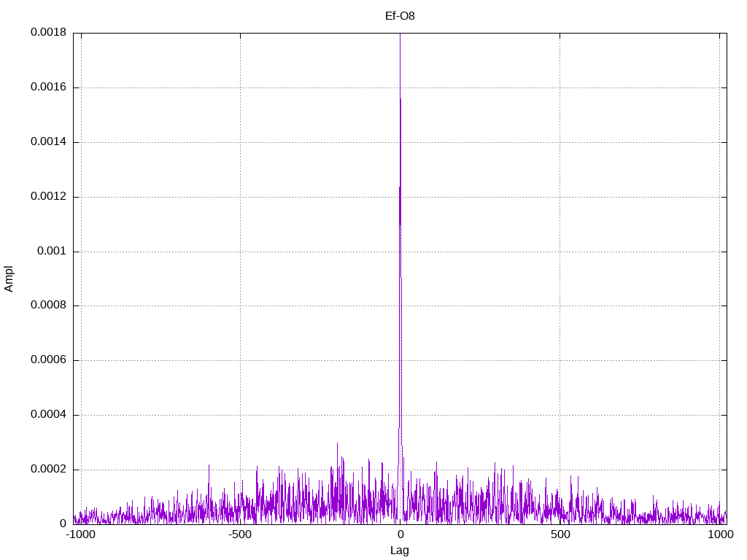The height and width of the screenshot is (560, 747).
Task: Select the Ampl y-axis label
Action: tap(9, 279)
